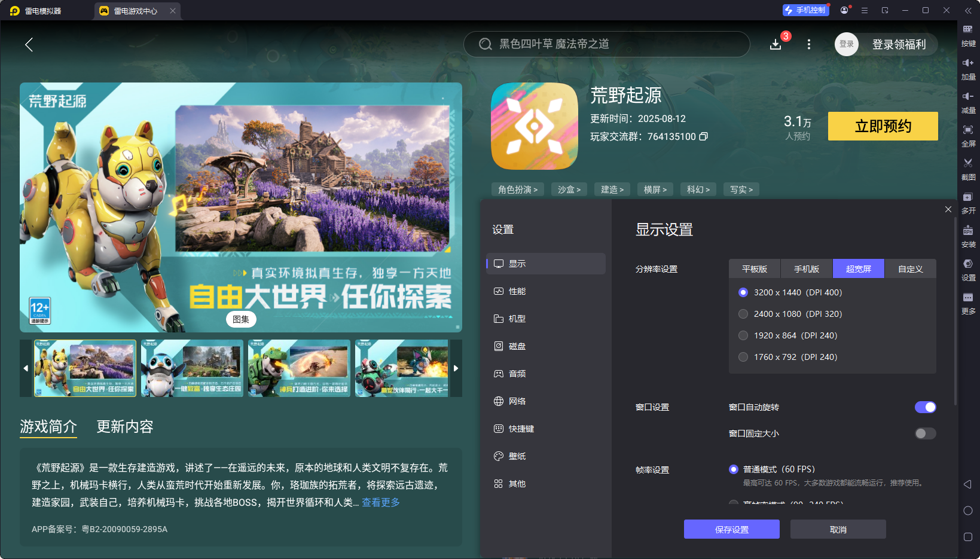Click the right arrow of the screenshot carousel

pyautogui.click(x=456, y=368)
